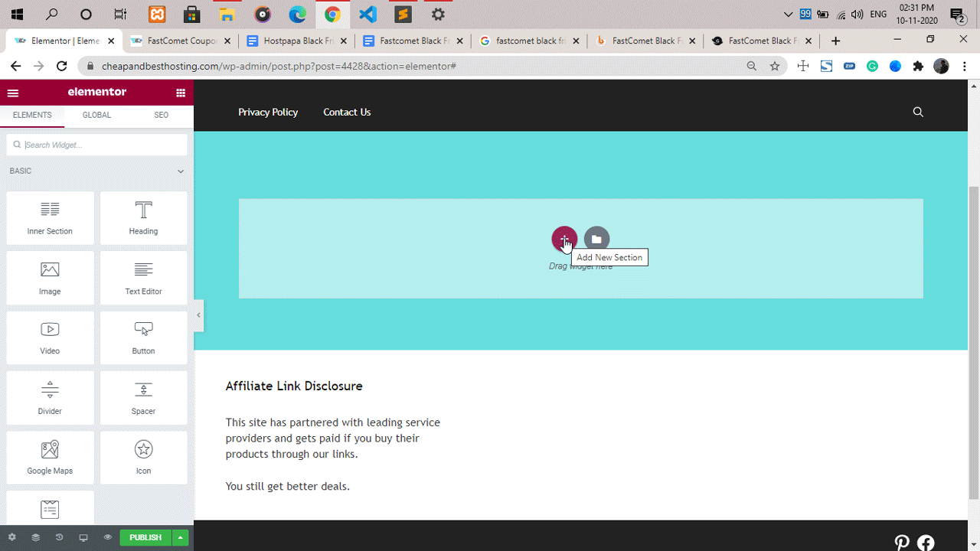Image resolution: width=980 pixels, height=551 pixels.
Task: Toggle the editor Preview eye icon
Action: coord(107,537)
